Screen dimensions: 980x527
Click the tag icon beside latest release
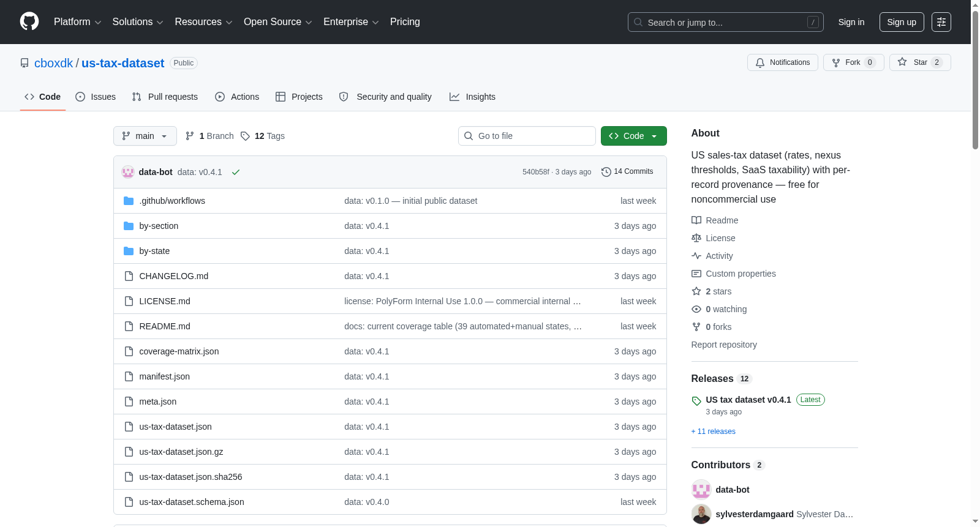coord(696,401)
